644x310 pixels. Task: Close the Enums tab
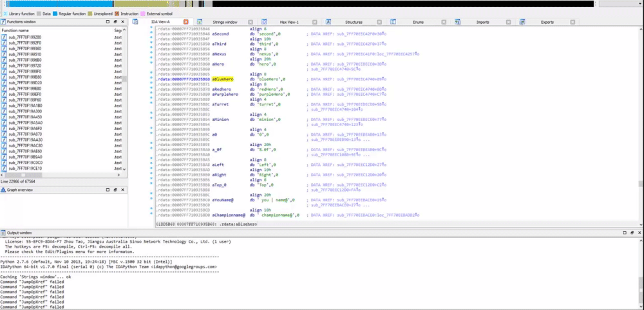[x=444, y=22]
